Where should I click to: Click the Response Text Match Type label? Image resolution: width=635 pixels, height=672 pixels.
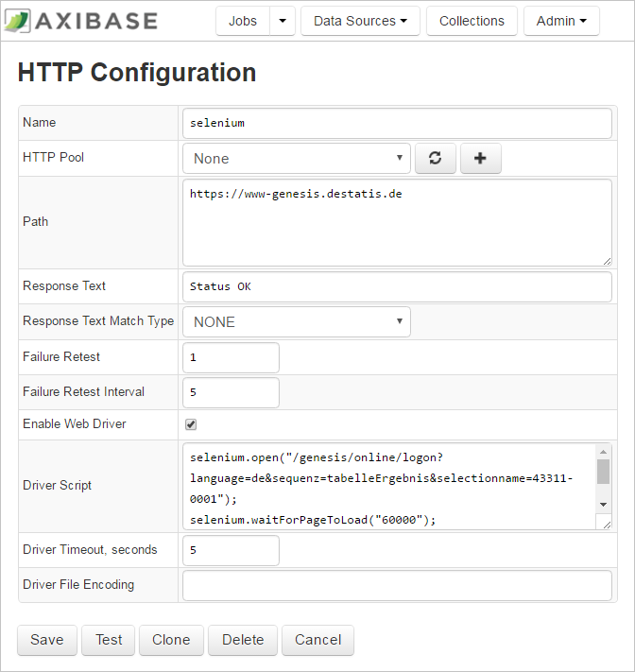(x=98, y=321)
